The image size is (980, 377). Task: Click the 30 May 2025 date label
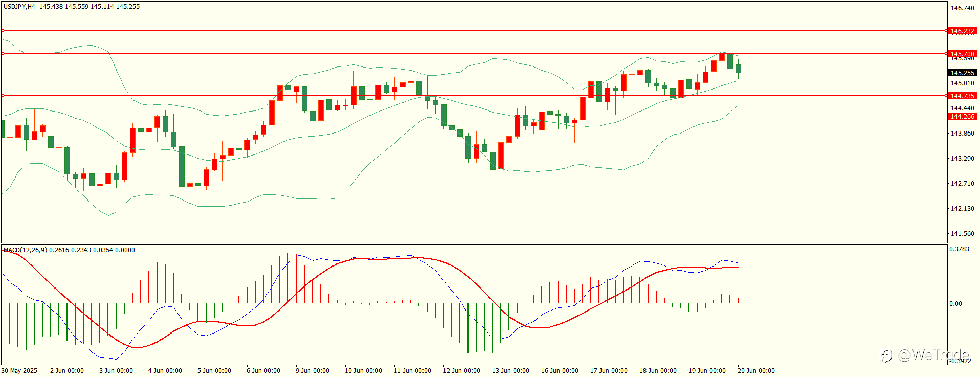19,371
